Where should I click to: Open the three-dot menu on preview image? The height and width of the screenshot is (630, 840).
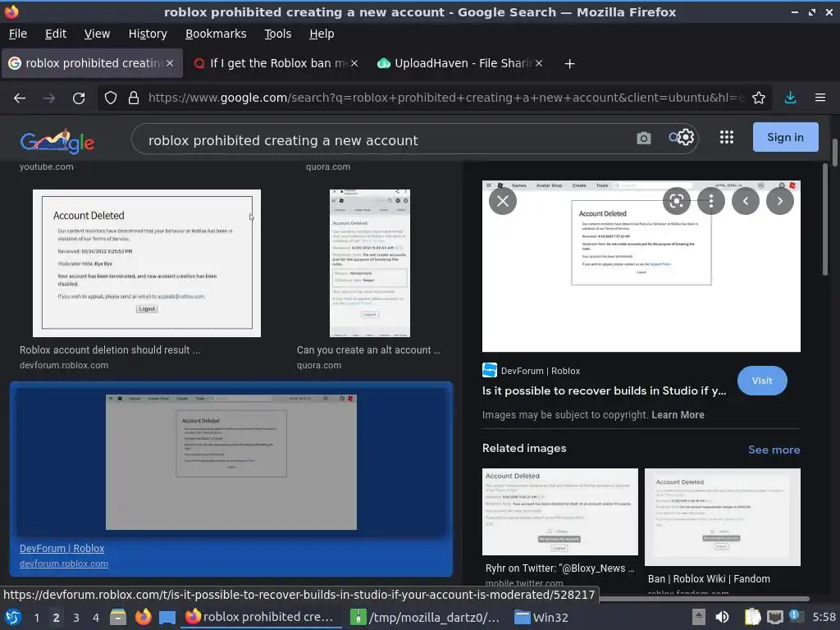711,201
